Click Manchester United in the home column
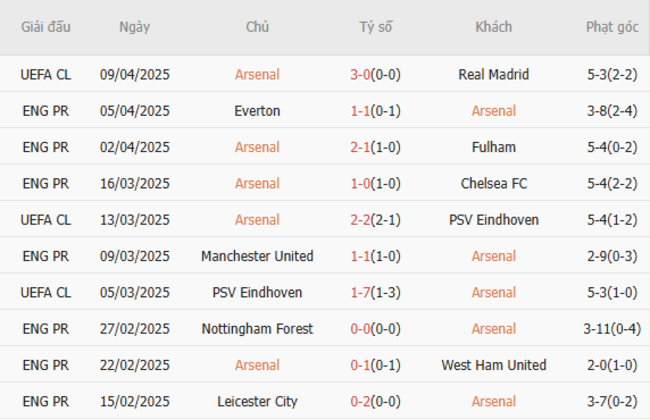650x420 pixels. point(257,256)
